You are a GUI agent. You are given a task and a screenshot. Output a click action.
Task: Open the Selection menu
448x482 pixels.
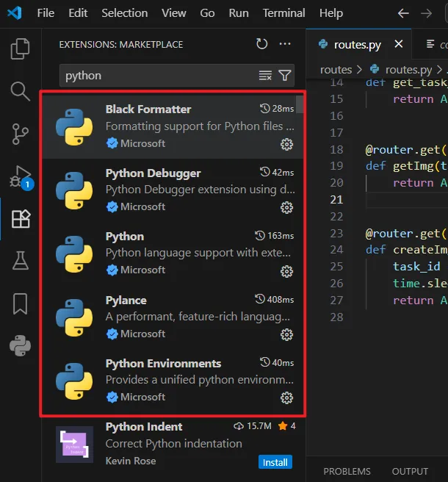pos(124,13)
